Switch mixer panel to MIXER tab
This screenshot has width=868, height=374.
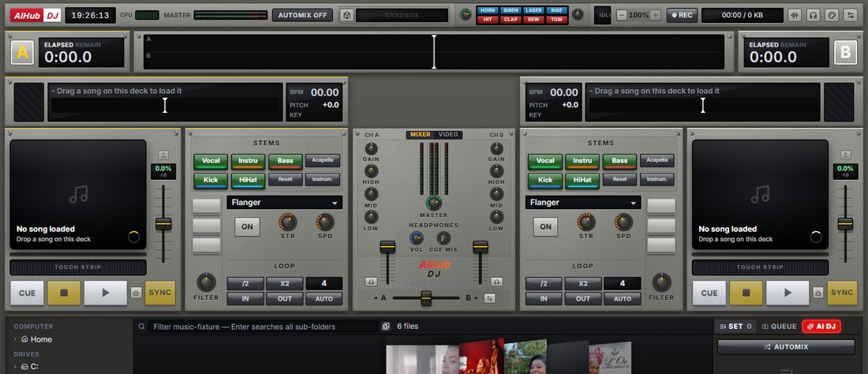click(420, 134)
